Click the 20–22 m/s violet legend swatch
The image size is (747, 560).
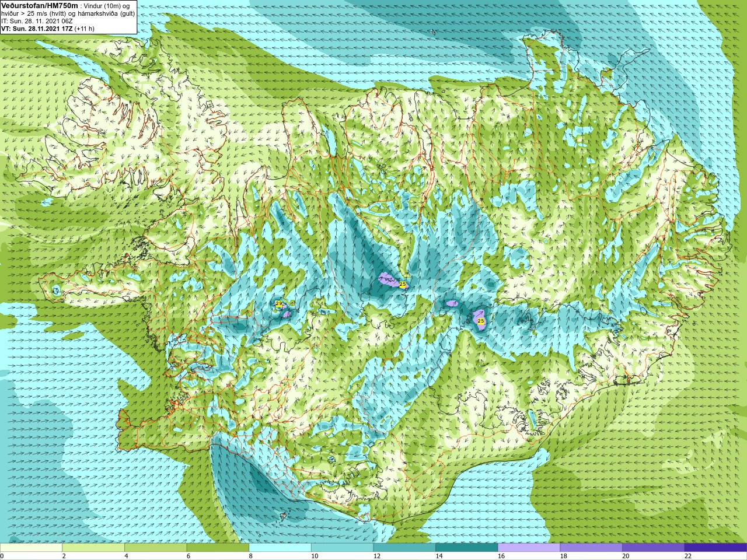tap(654, 548)
